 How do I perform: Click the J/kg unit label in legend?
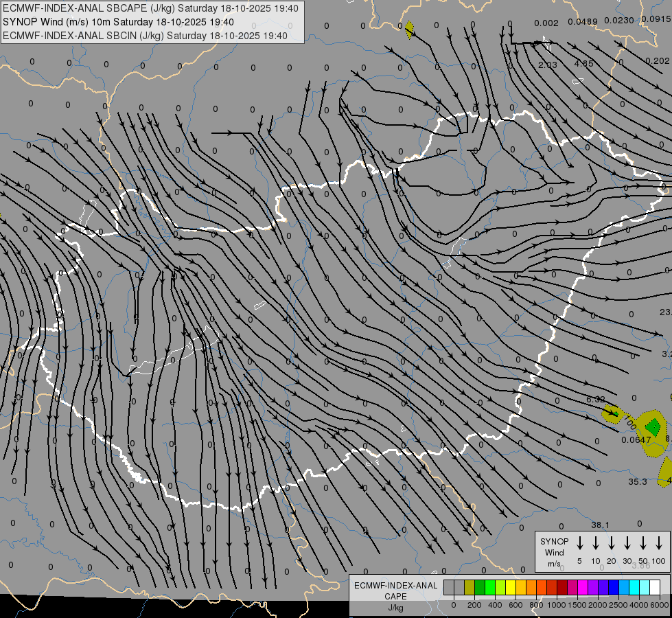click(x=395, y=608)
